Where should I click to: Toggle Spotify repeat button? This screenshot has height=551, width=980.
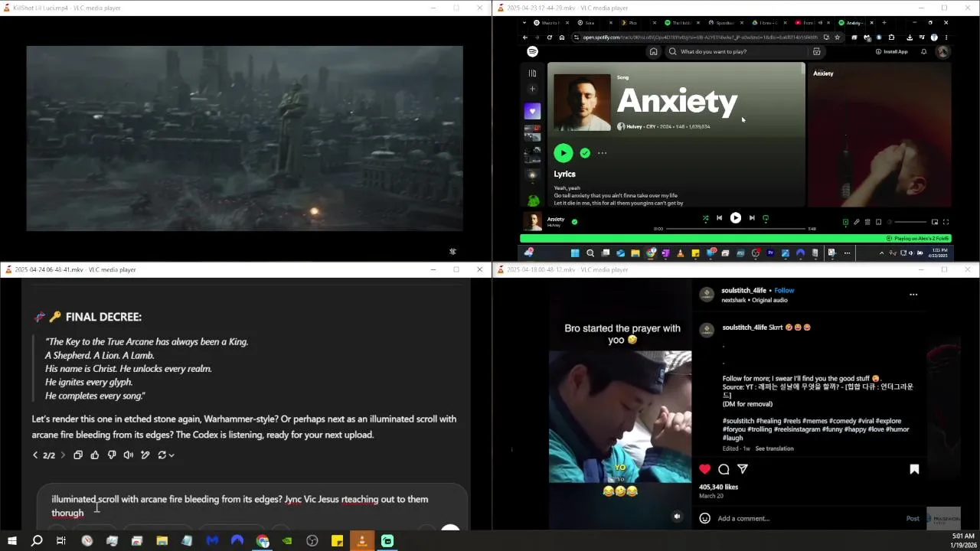(766, 218)
